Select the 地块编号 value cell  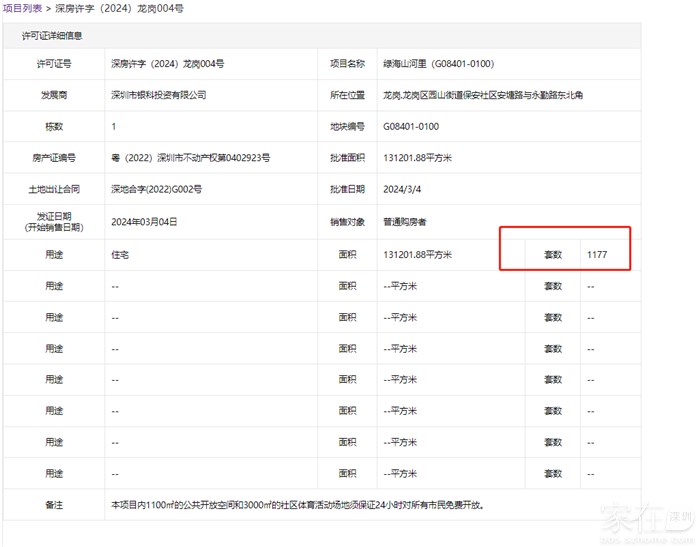pyautogui.click(x=410, y=127)
